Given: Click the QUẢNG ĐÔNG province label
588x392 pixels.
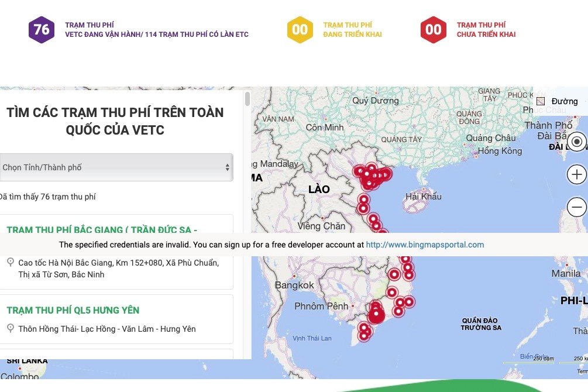Looking at the screenshot, I should pyautogui.click(x=469, y=118).
